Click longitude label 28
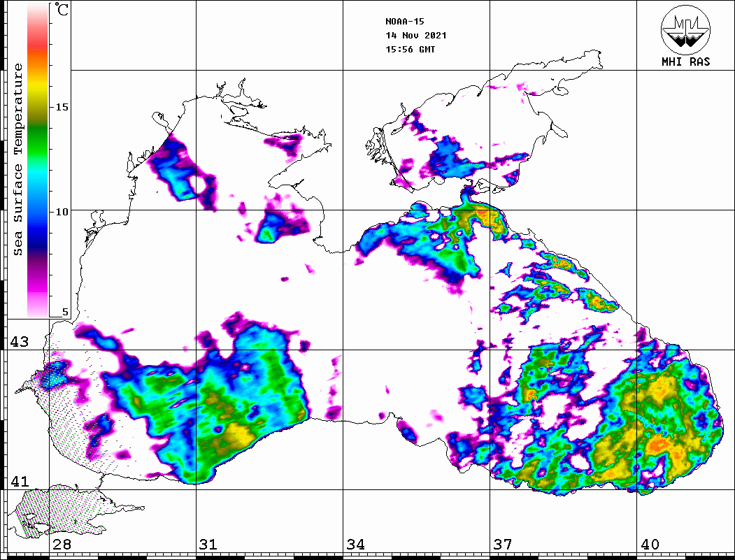Image resolution: width=735 pixels, height=560 pixels. click(x=62, y=544)
